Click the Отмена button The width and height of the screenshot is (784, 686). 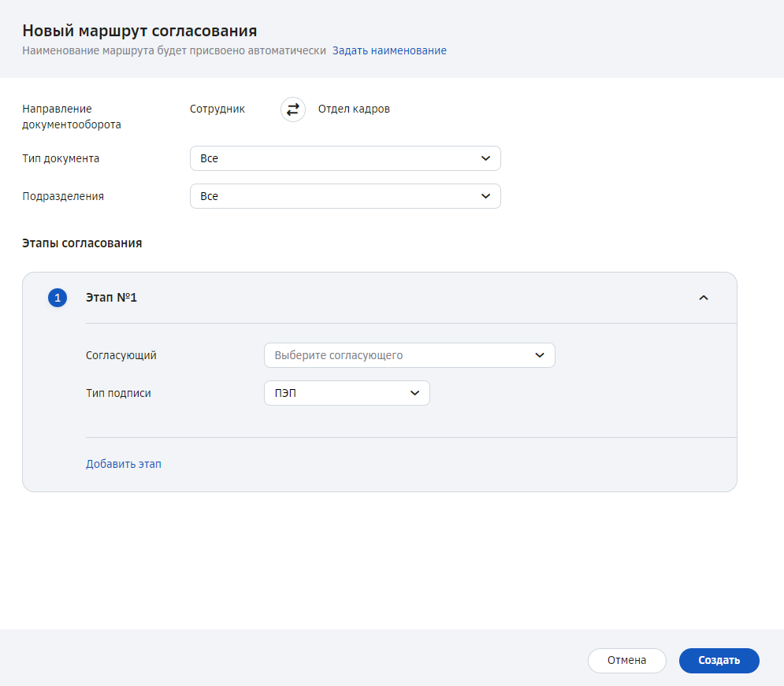(627, 661)
